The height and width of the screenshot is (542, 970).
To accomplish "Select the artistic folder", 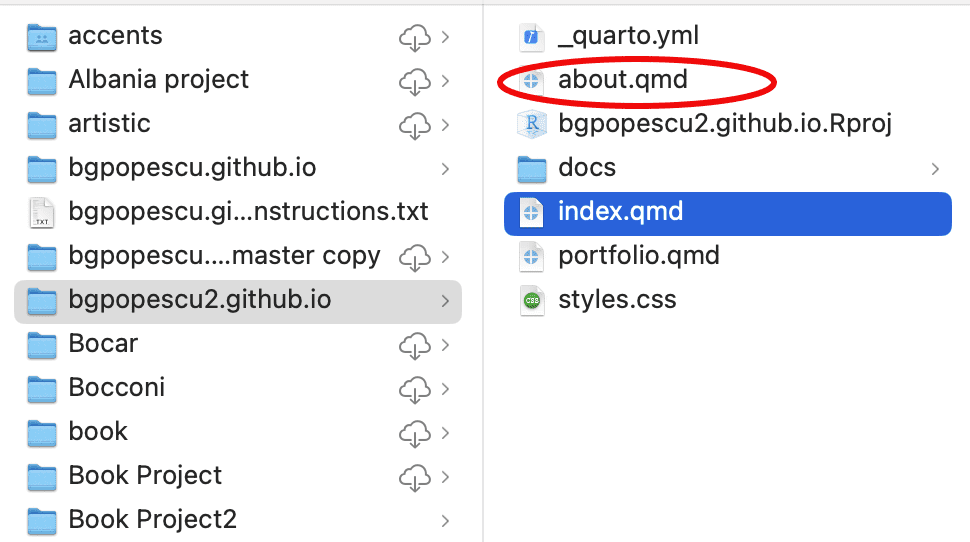I will (109, 124).
